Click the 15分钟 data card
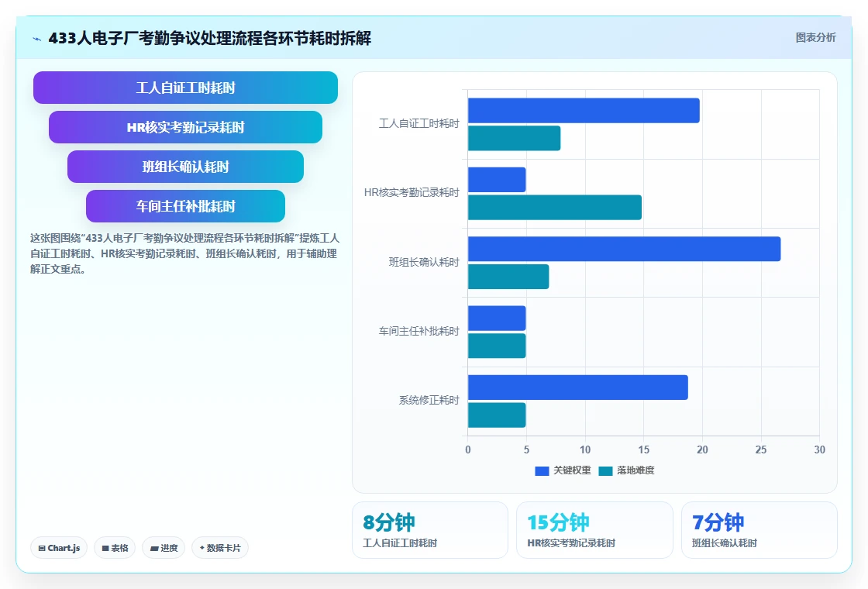This screenshot has width=868, height=589. [594, 530]
